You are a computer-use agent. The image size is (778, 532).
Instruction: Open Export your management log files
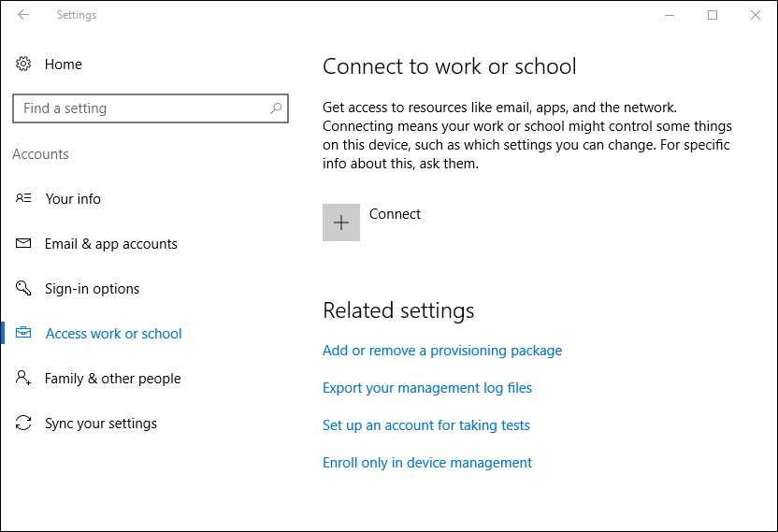point(427,388)
